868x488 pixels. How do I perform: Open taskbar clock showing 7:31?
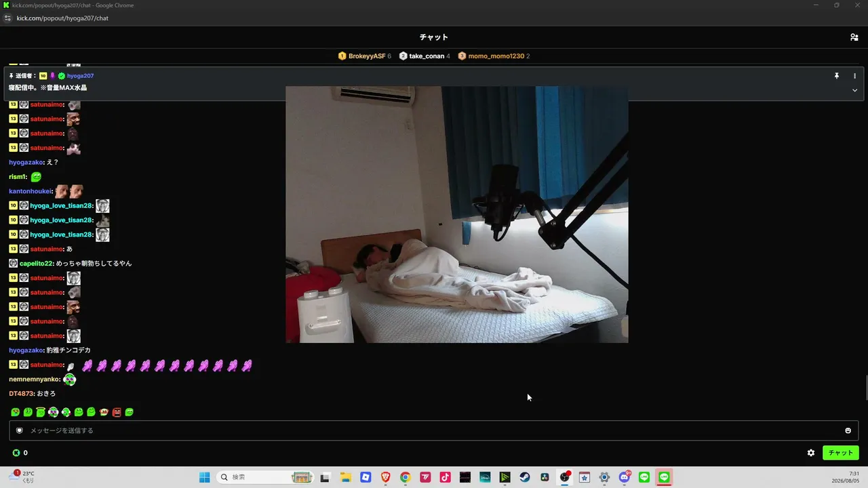[845, 477]
